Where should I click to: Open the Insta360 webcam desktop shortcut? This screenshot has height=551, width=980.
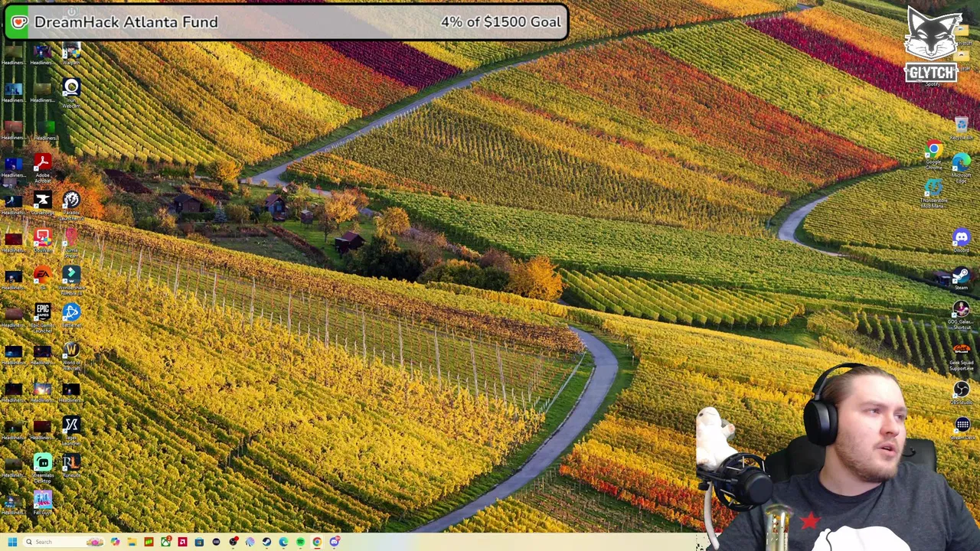click(x=71, y=90)
